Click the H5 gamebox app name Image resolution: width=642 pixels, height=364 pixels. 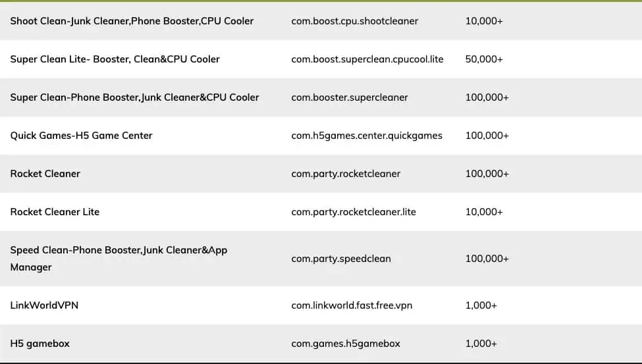pyautogui.click(x=40, y=344)
